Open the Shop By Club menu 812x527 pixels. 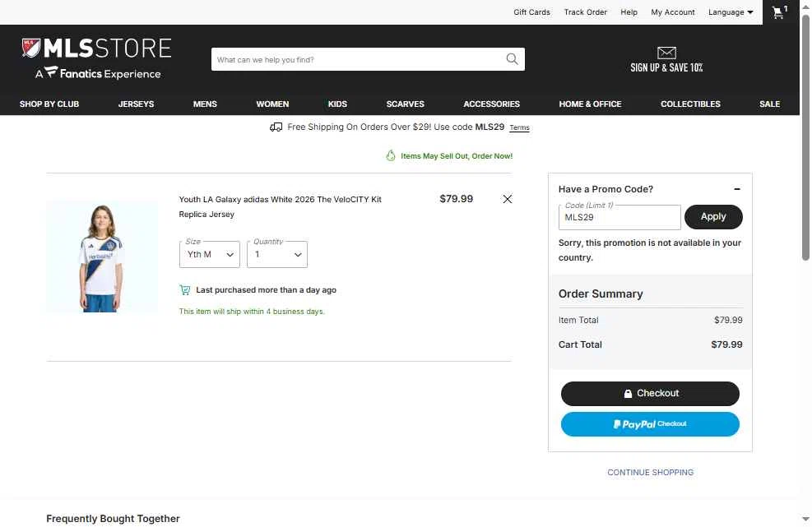49,104
